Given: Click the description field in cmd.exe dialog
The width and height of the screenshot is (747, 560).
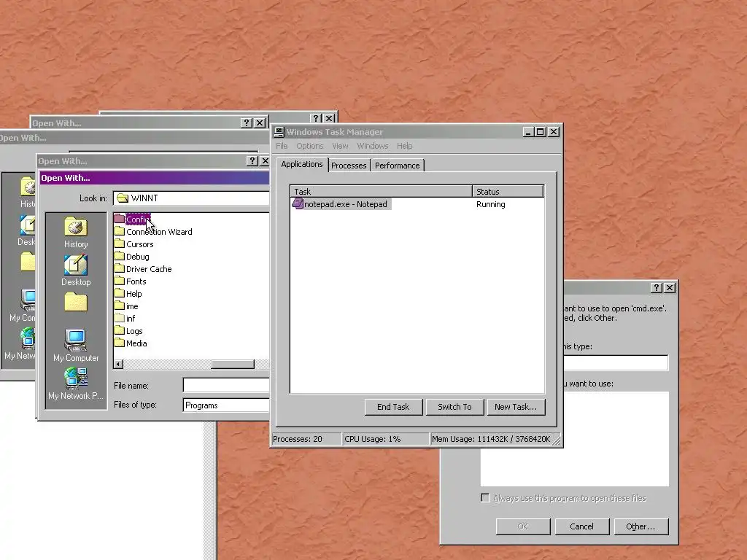Looking at the screenshot, I should click(x=616, y=362).
